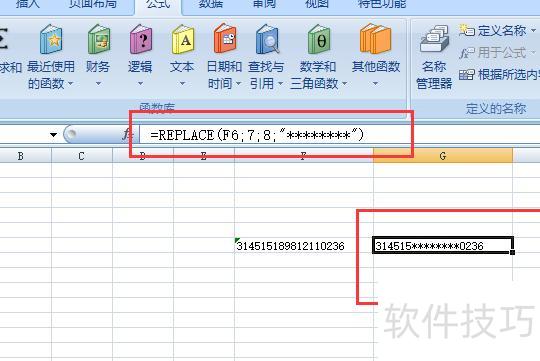Expand the Date & Time dropdown arrow

point(238,84)
